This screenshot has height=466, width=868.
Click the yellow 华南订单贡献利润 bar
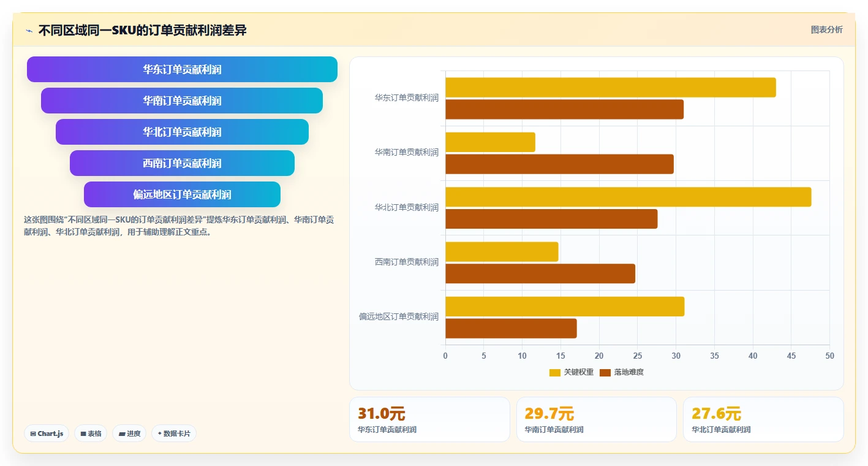tap(490, 142)
